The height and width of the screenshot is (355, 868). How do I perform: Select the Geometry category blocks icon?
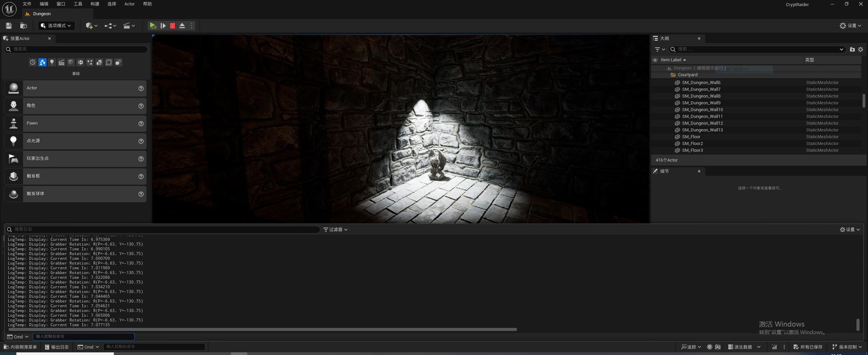point(99,62)
